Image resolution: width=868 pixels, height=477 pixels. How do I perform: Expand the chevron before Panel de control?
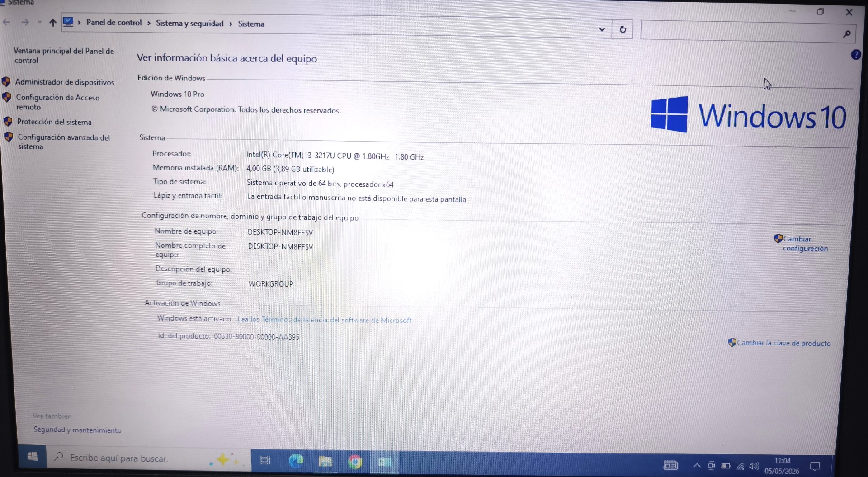pos(79,22)
